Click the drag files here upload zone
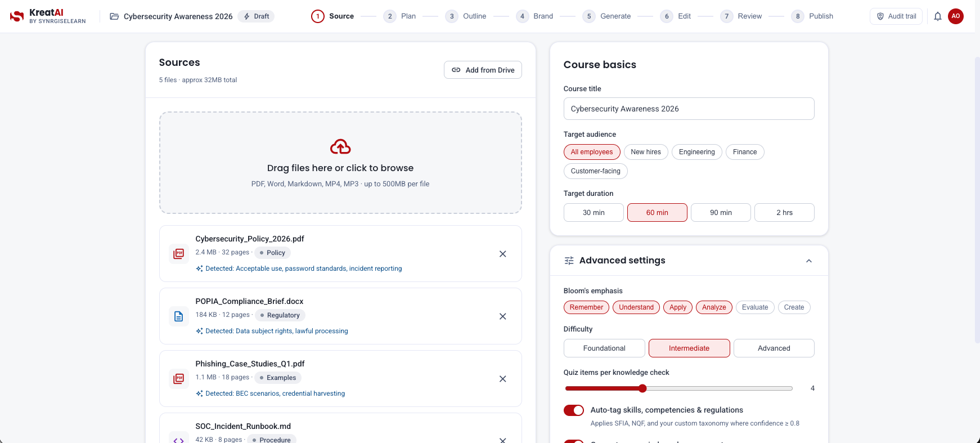 [x=340, y=163]
